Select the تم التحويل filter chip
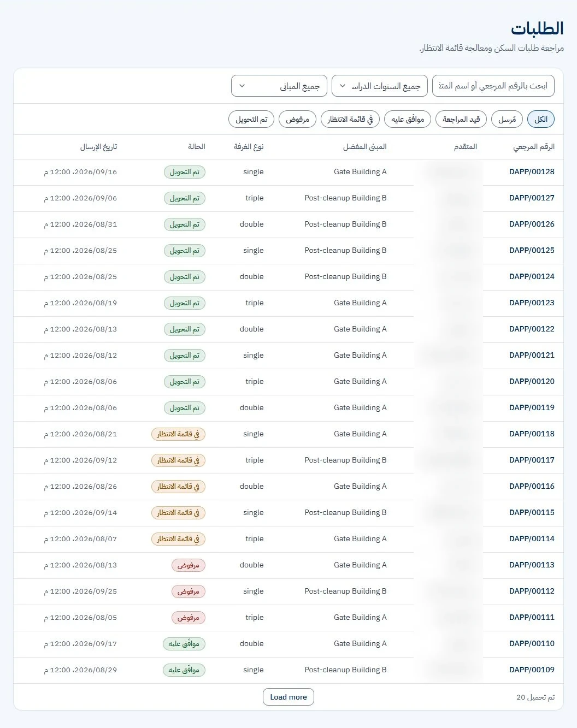The width and height of the screenshot is (577, 728). 251,119
